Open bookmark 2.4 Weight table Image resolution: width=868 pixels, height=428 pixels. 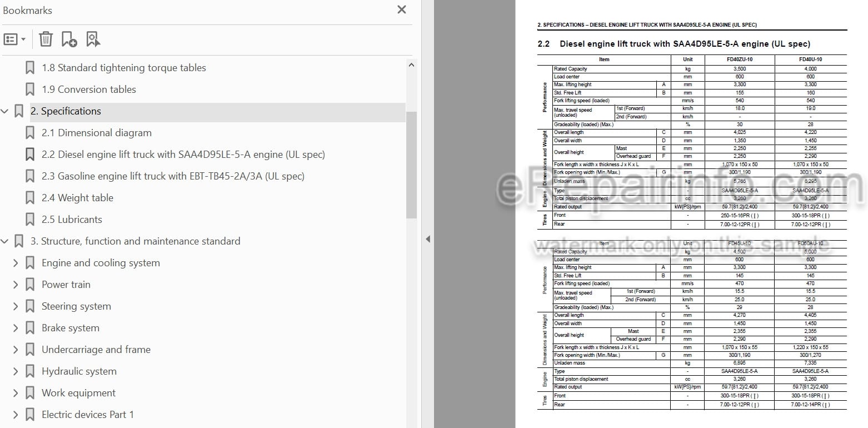pyautogui.click(x=77, y=198)
